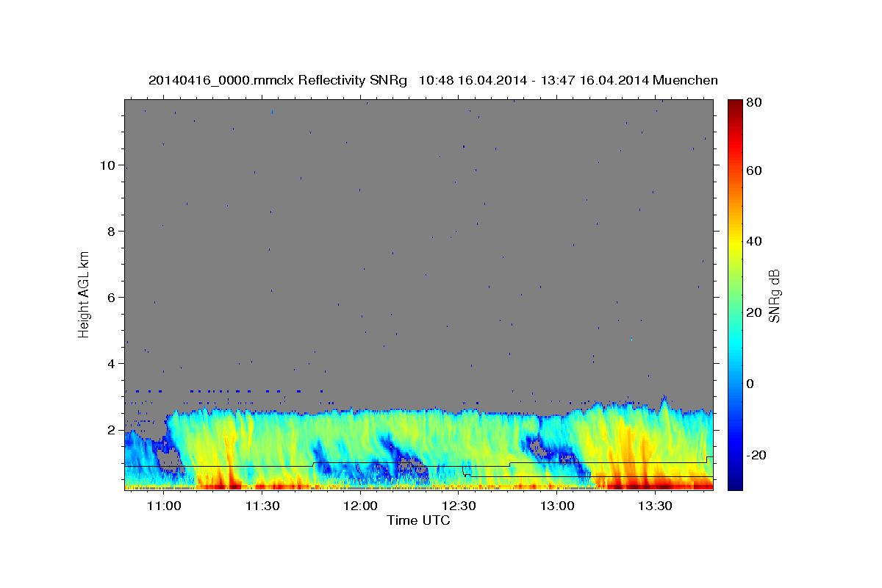This screenshot has height=588, width=882.
Task: Click the height tick label 8
Action: (x=112, y=232)
